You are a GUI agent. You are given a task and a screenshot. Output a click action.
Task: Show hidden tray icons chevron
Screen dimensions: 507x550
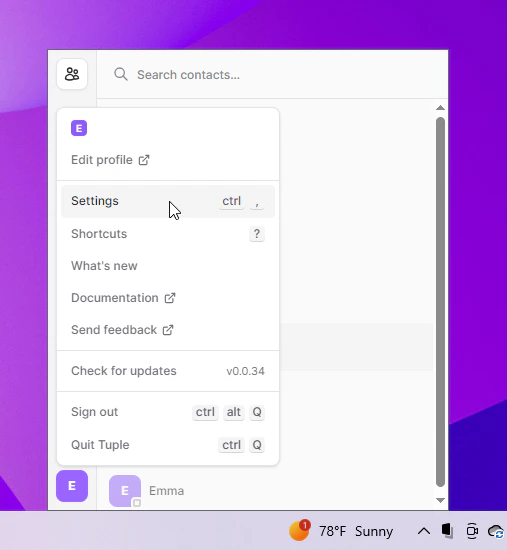coord(424,531)
